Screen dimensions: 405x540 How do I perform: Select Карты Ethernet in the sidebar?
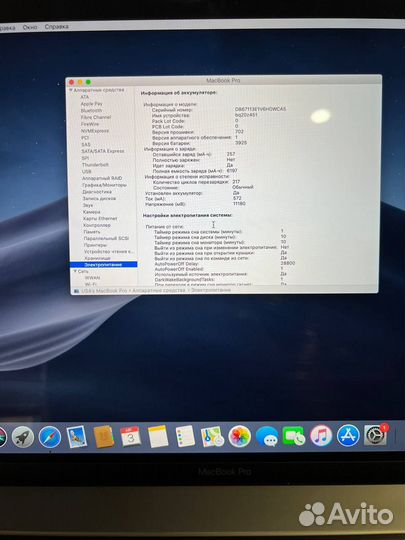tap(100, 218)
